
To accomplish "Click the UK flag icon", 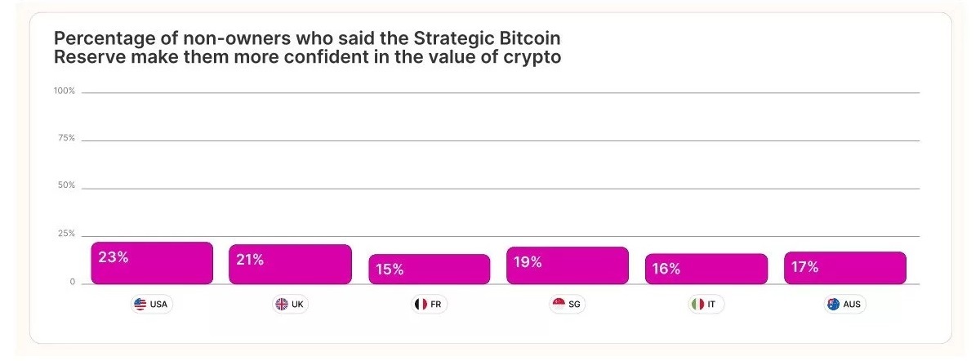I will point(282,305).
